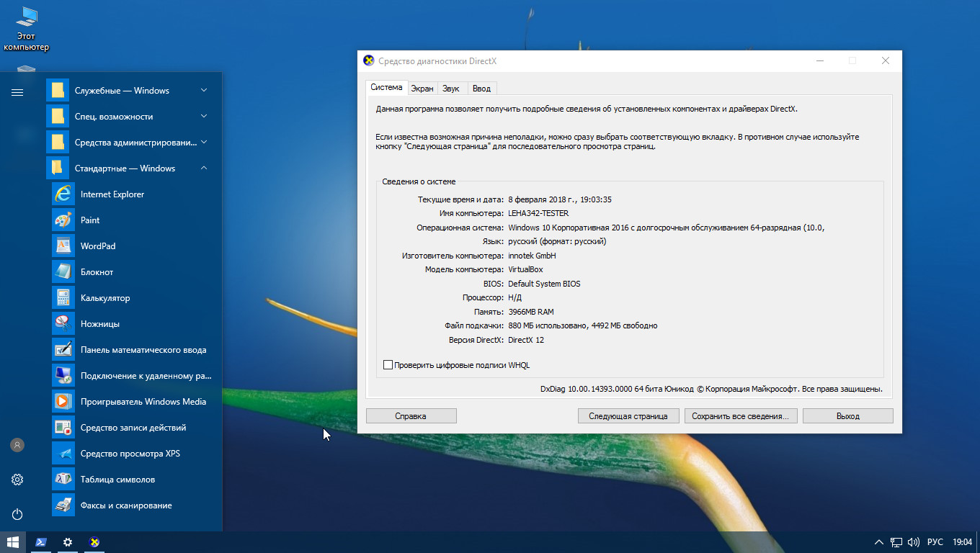Launch Ножницы snipping tool
980x553 pixels.
133,324
